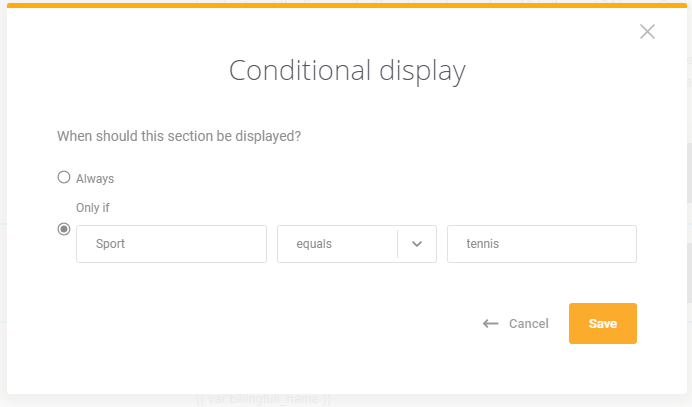Click the Always option label
This screenshot has width=692, height=407.
95,179
